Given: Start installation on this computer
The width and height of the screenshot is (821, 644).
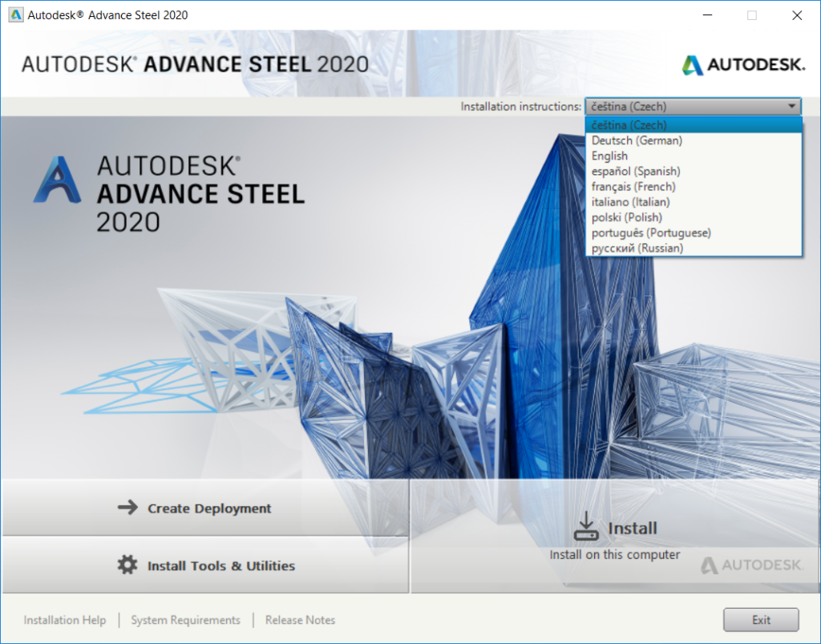Looking at the screenshot, I should 633,528.
